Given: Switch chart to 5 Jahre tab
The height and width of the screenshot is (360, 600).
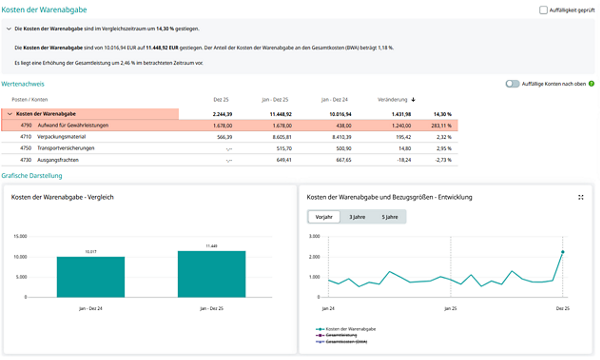Looking at the screenshot, I should pos(390,217).
